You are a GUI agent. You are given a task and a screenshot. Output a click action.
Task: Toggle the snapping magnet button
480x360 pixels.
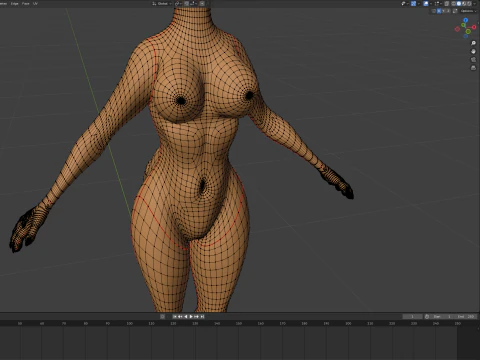(187, 4)
